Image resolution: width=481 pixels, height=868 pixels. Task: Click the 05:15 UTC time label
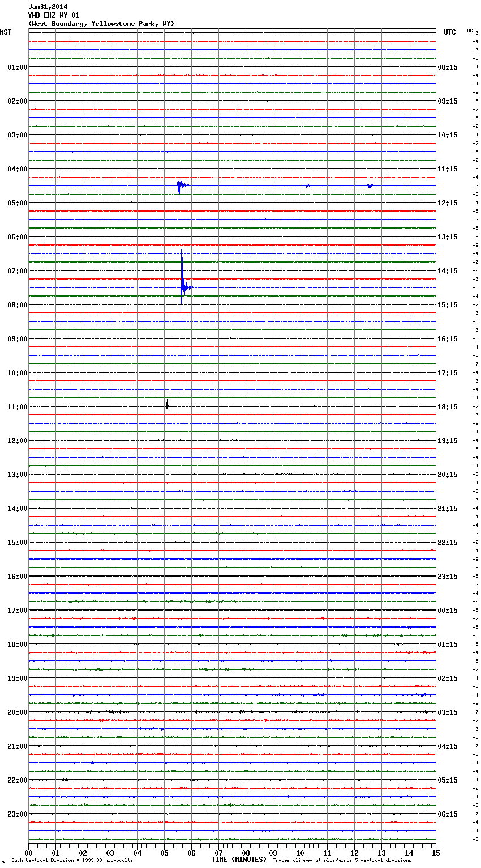pyautogui.click(x=448, y=780)
